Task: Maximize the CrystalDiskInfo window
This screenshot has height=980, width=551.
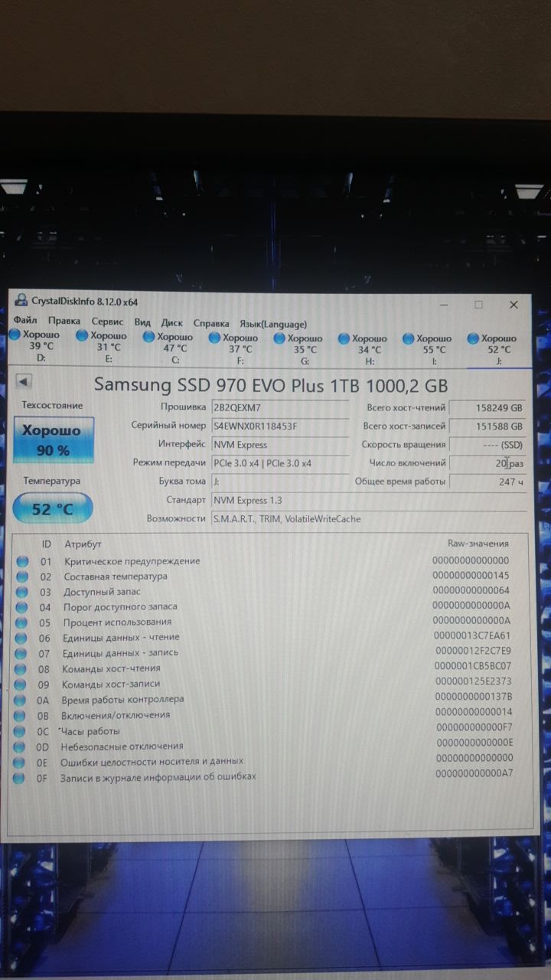Action: coord(478,304)
